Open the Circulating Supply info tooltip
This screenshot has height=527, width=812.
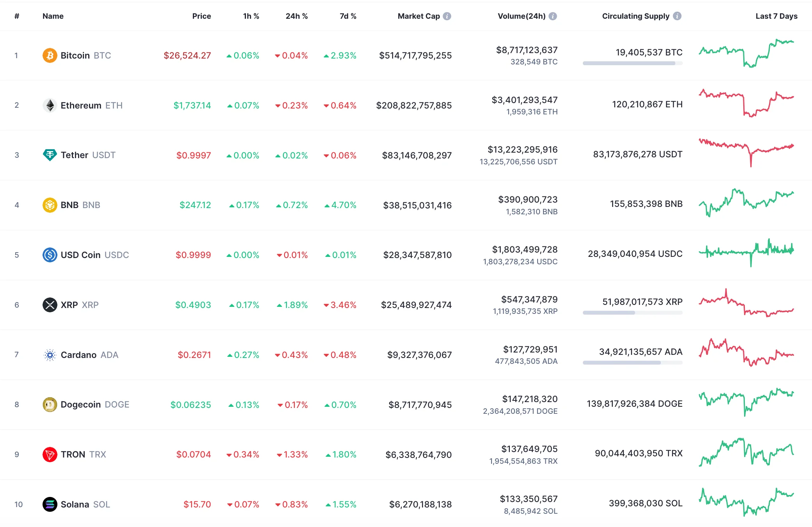[x=678, y=16]
